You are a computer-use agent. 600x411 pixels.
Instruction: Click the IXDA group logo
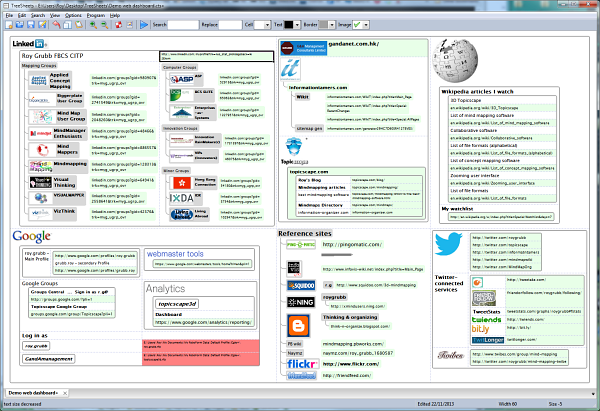point(181,198)
